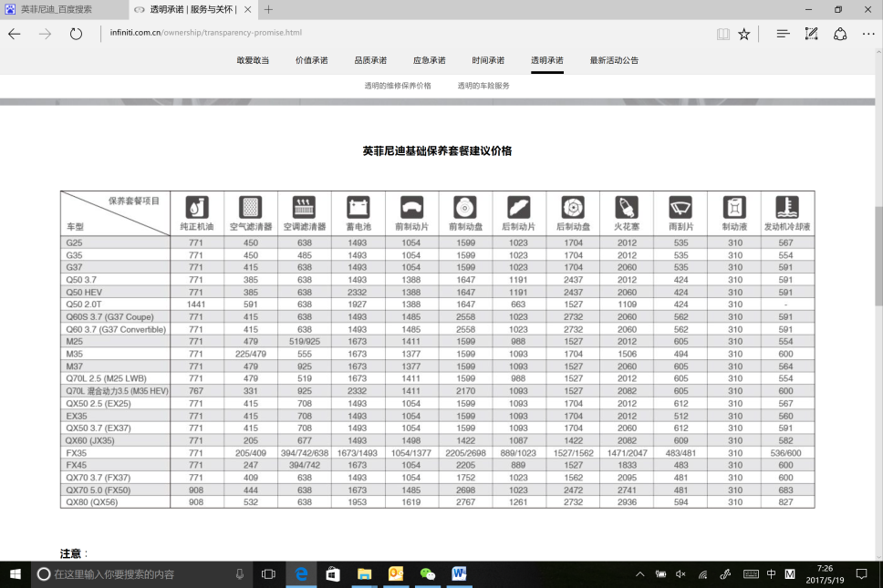The width and height of the screenshot is (883, 588).
Task: Click the G25 model row label
Action: (x=74, y=242)
